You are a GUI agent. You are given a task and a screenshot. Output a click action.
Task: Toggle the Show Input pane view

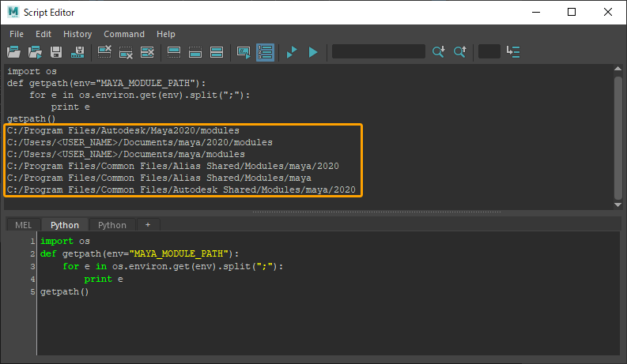195,52
